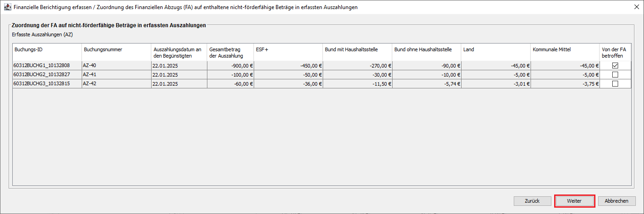Click the Buchungsnummer column header
Viewport: 644px width, 214px height.
tap(116, 52)
